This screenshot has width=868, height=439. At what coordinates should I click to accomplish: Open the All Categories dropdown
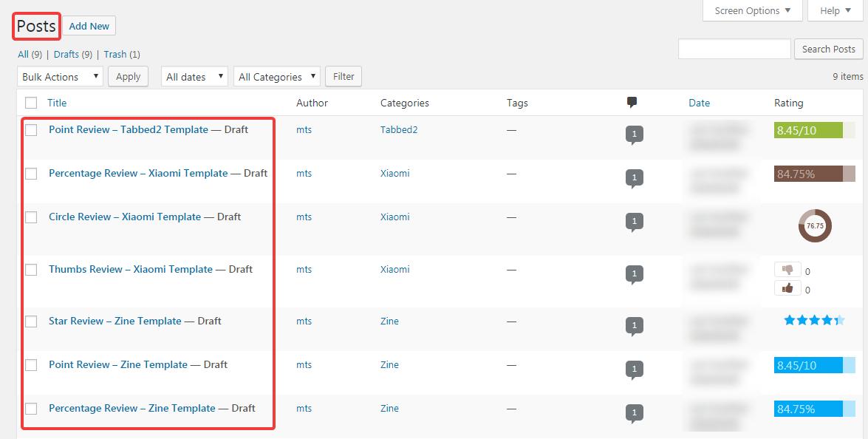(x=277, y=77)
